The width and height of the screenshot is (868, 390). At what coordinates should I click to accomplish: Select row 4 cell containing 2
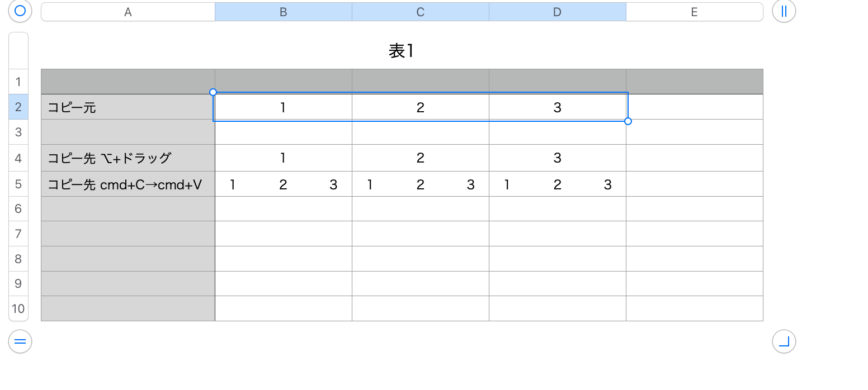[421, 158]
